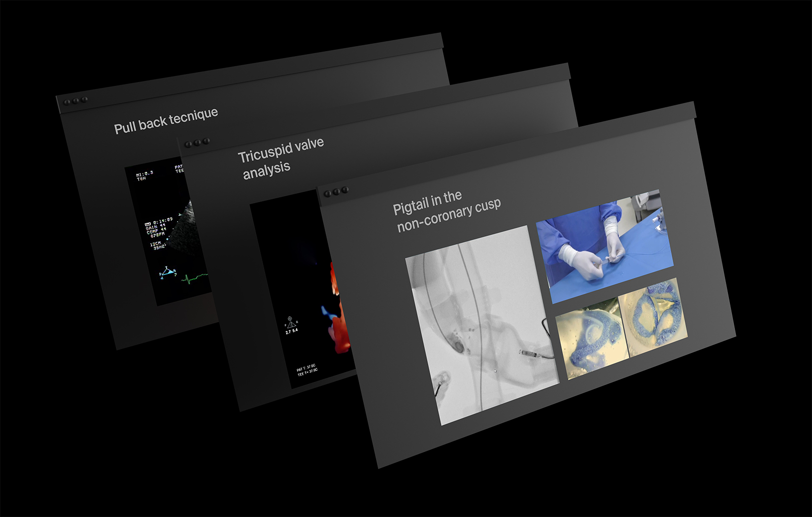Open the surgeon's gloved hands photo
812x517 pixels.
[x=605, y=246]
